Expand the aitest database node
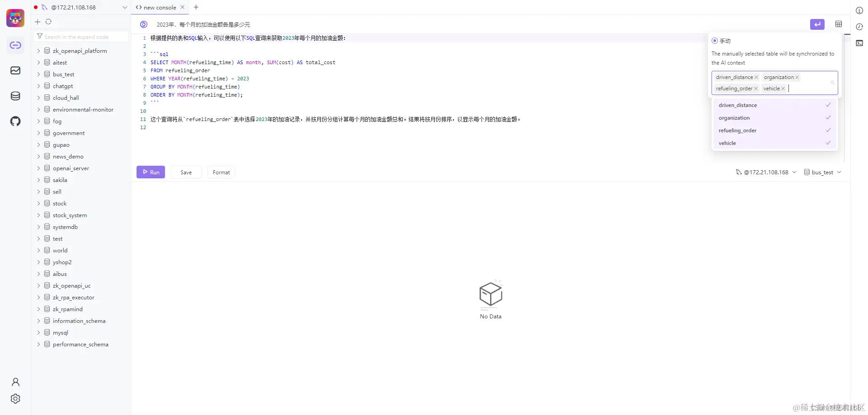868x415 pixels. (38, 62)
